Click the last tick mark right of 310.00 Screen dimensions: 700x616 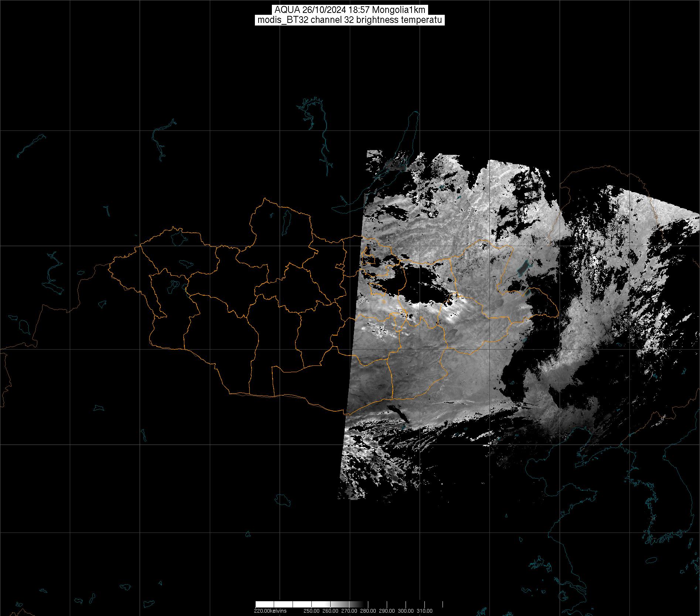[443, 604]
